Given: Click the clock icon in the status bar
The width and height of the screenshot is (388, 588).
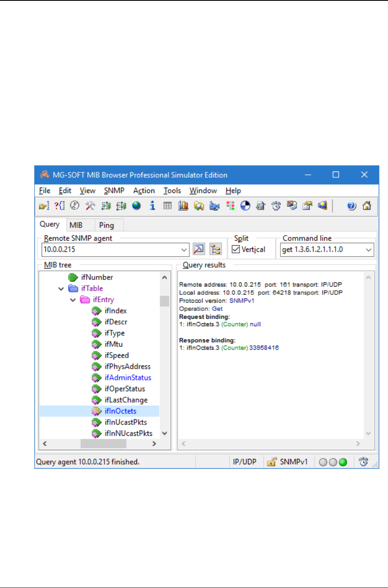Looking at the screenshot, I should [363, 462].
